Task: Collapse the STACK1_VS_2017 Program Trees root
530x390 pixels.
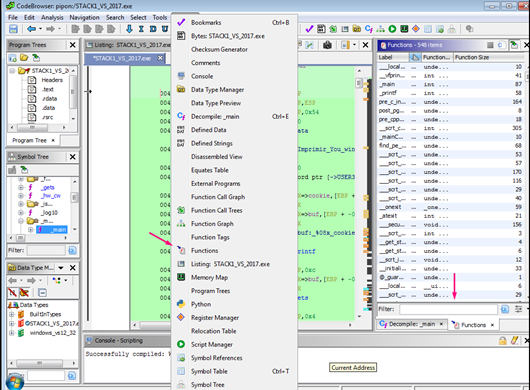Action: click(12, 71)
